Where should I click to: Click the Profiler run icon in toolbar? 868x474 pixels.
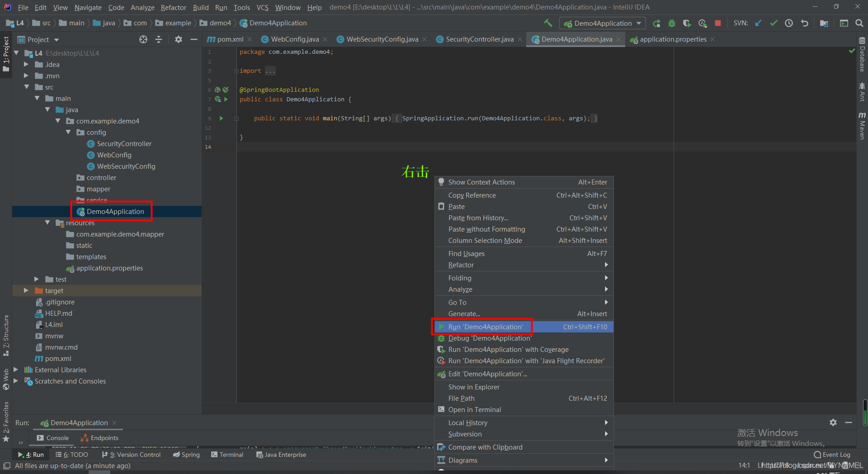click(x=703, y=23)
